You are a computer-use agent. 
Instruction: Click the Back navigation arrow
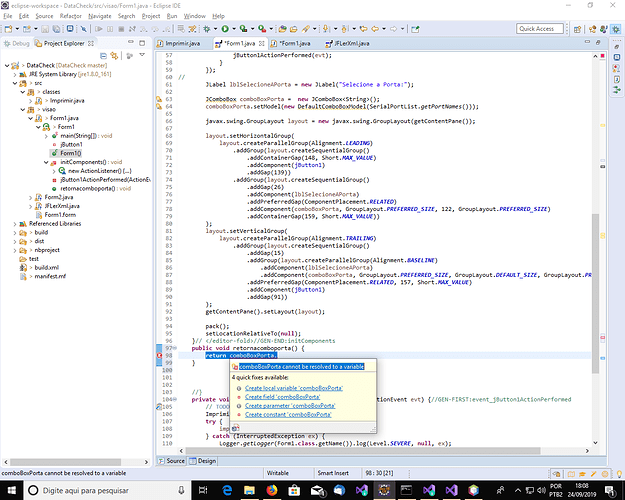(x=375, y=29)
